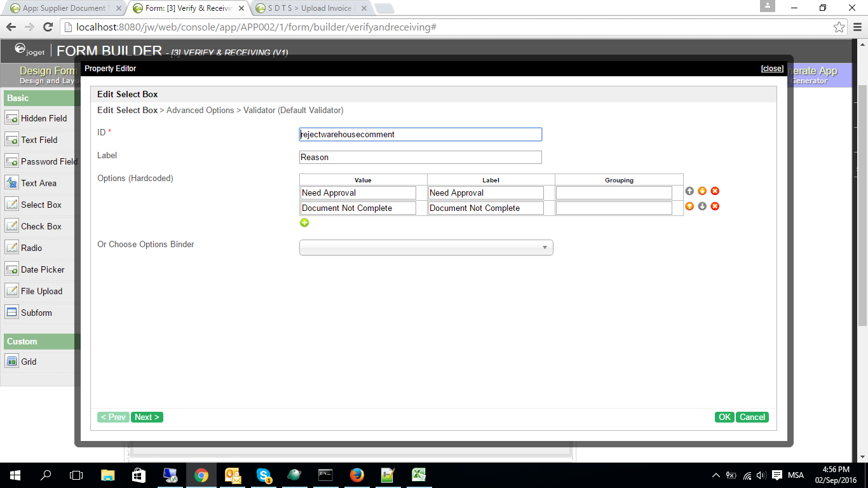Viewport: 868px width, 488px height.
Task: Move Document Not Complete row up
Action: pos(689,207)
